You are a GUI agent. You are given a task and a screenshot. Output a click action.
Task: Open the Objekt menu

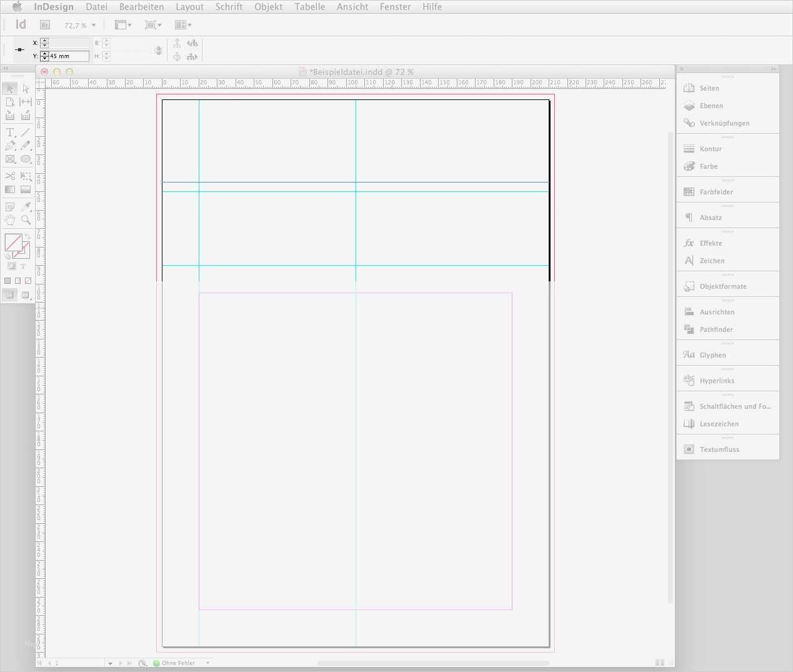[268, 7]
